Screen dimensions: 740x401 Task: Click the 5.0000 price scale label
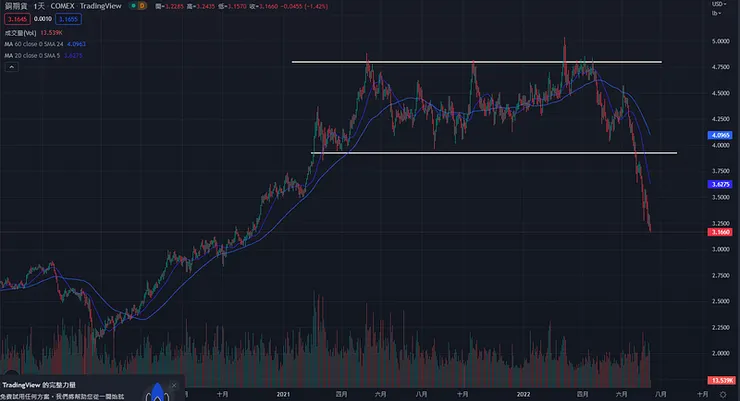(x=720, y=42)
